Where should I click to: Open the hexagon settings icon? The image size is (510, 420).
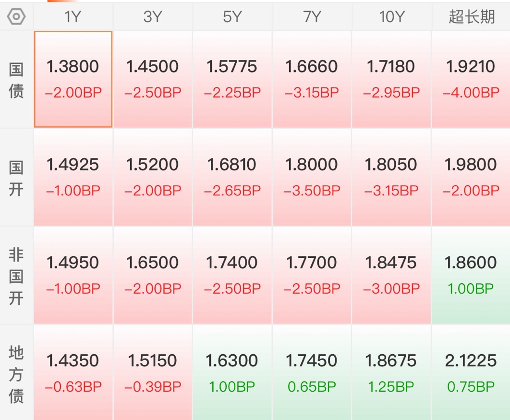16,17
